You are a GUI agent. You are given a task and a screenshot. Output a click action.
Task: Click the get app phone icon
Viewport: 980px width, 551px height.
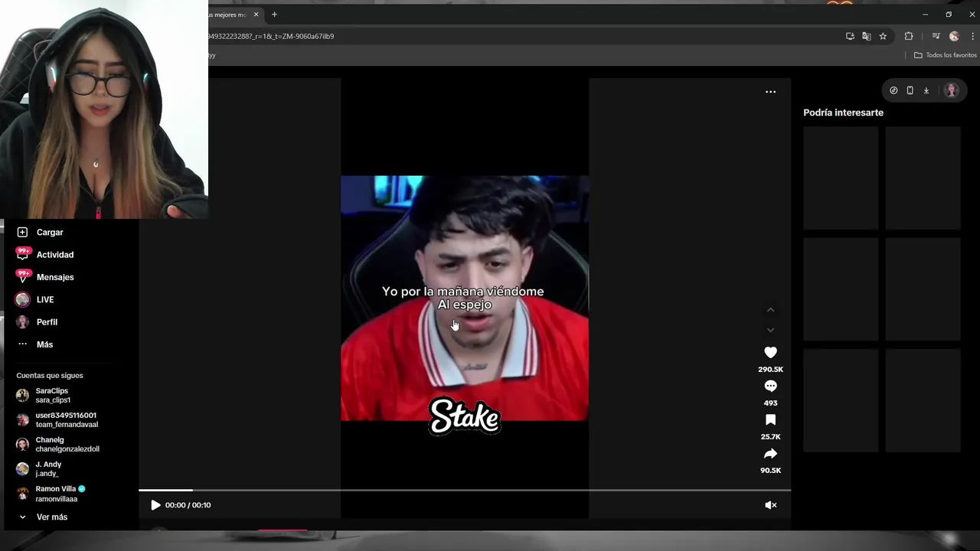pos(910,90)
